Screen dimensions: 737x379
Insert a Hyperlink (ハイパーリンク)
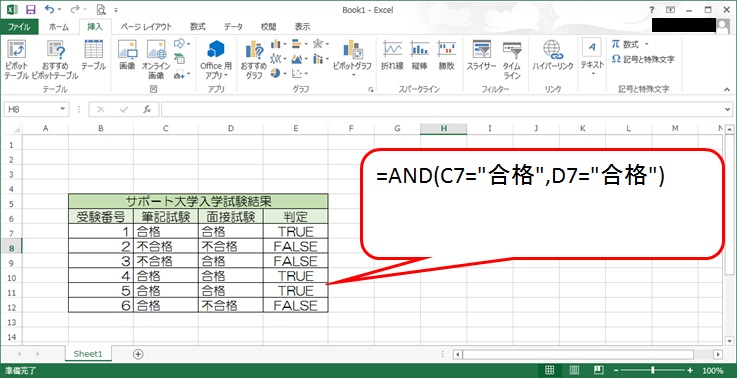click(x=553, y=55)
